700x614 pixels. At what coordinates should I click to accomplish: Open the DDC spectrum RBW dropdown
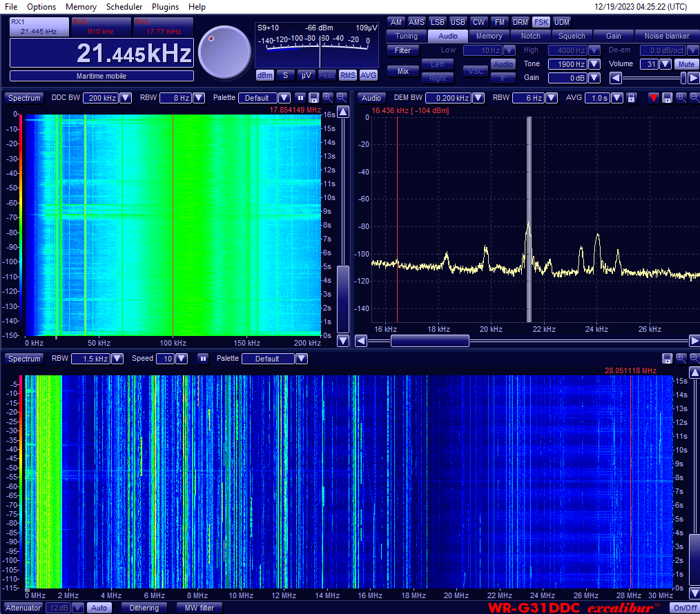coord(199,98)
